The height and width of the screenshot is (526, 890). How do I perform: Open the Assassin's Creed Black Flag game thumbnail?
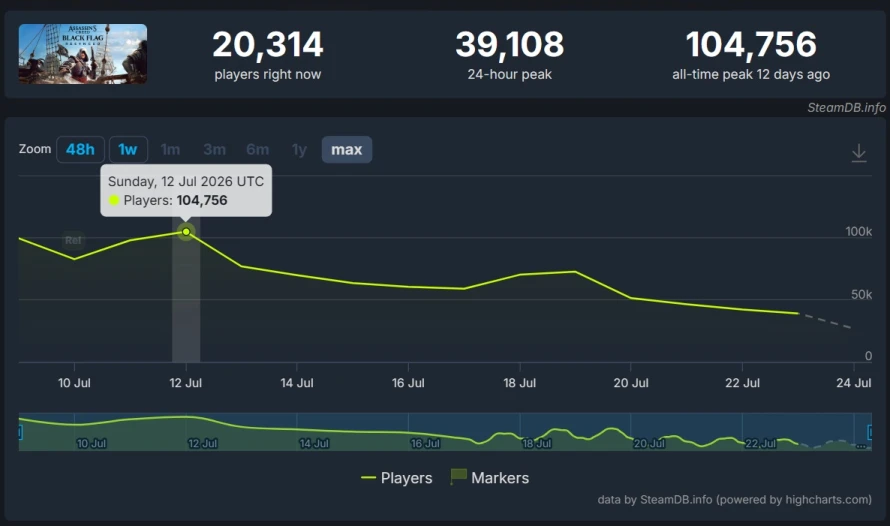click(x=83, y=54)
